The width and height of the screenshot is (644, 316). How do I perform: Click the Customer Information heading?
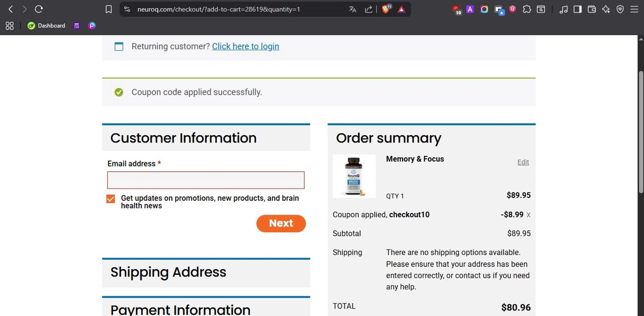click(183, 138)
